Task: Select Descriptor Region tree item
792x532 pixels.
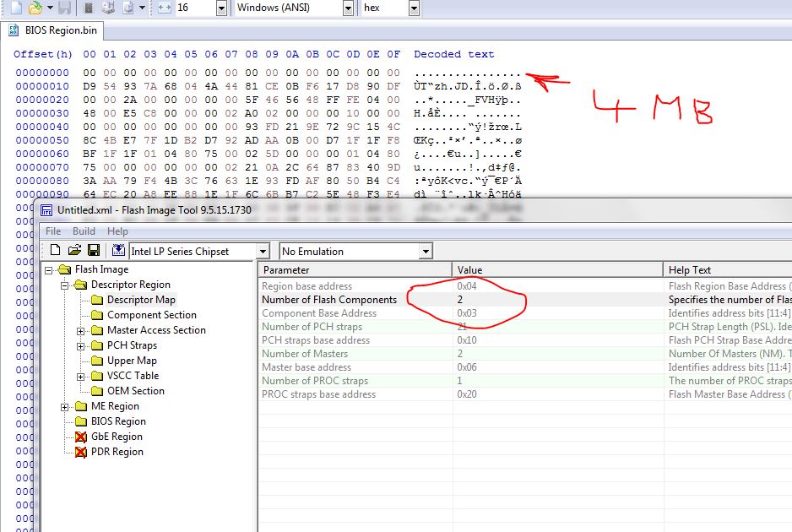Action: click(x=130, y=285)
